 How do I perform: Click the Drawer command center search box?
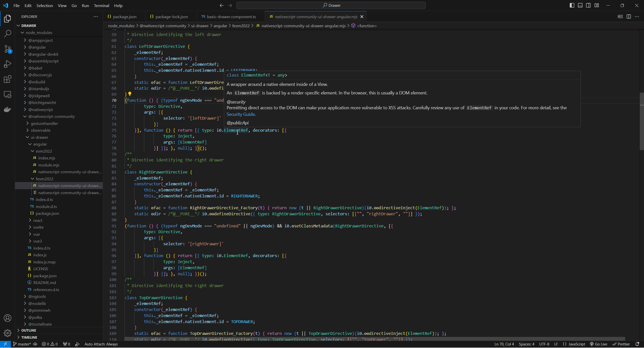coord(331,5)
